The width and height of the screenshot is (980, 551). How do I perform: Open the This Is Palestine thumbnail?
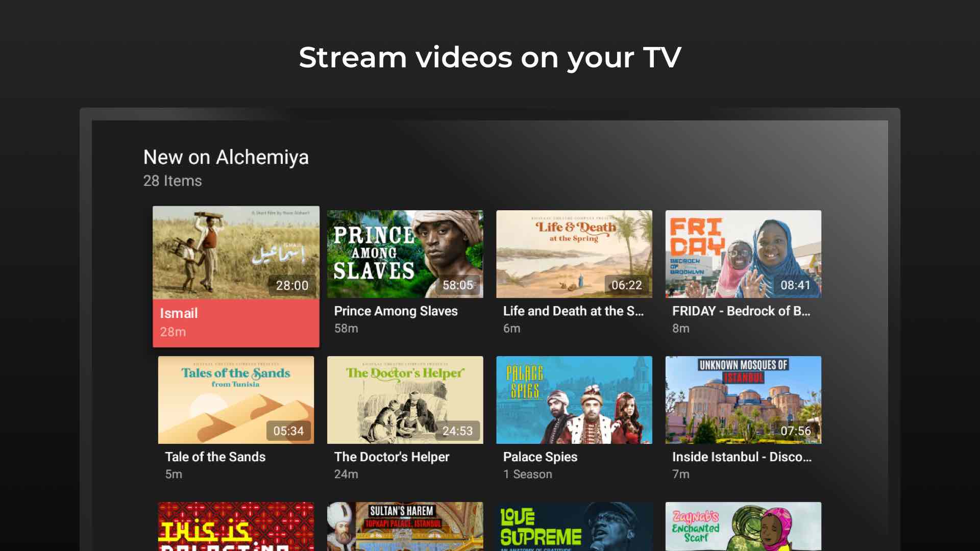tap(236, 527)
